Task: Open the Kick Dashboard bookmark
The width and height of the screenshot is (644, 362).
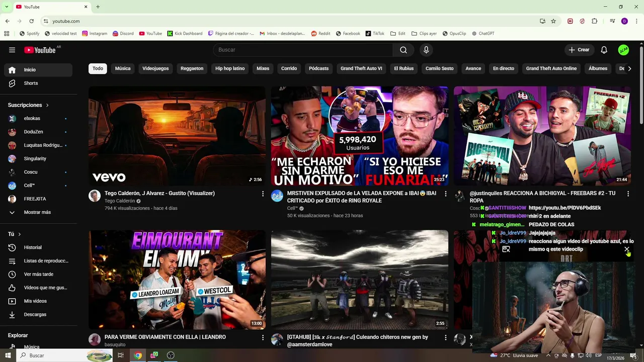Action: [x=185, y=34]
